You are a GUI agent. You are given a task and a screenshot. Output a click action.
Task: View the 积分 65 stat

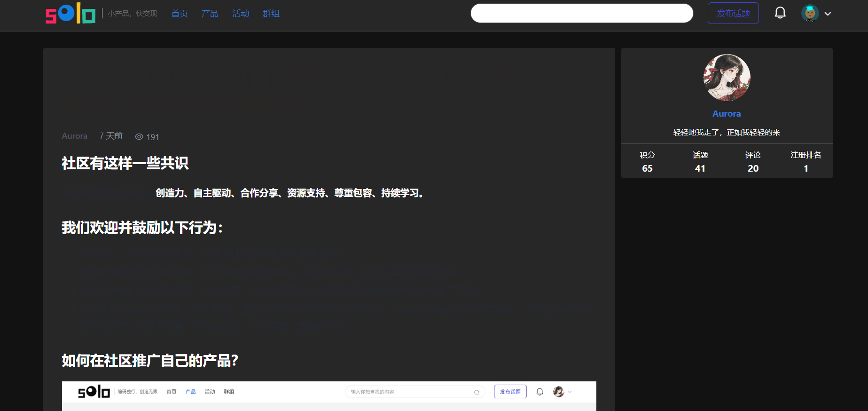click(x=647, y=162)
